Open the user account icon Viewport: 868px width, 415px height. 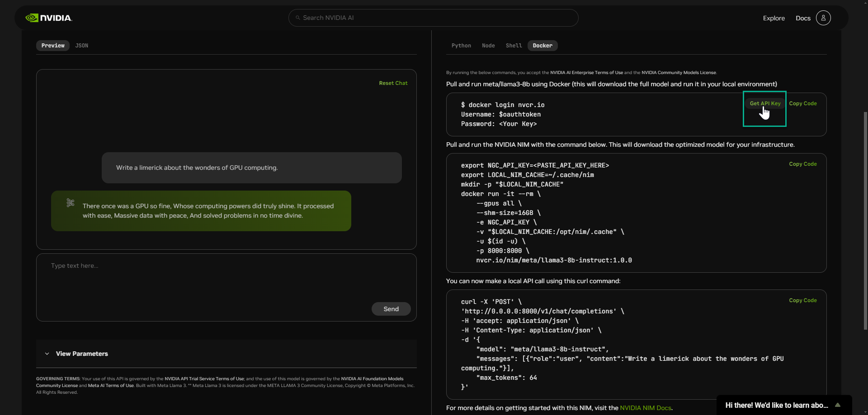(823, 18)
